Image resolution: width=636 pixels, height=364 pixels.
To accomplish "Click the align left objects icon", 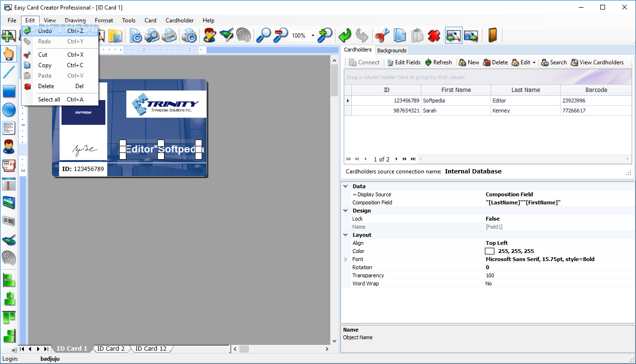I will point(9,280).
